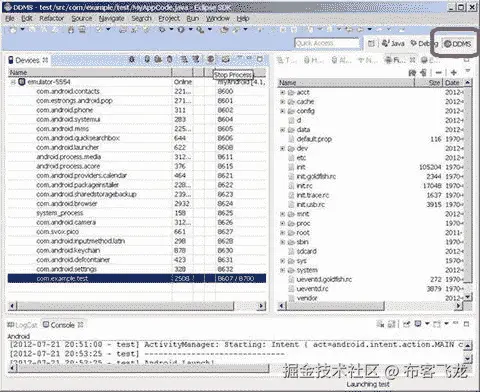Click the AVD Manager toolbar icon
Viewport: 480px width, 392px height.
[82, 30]
